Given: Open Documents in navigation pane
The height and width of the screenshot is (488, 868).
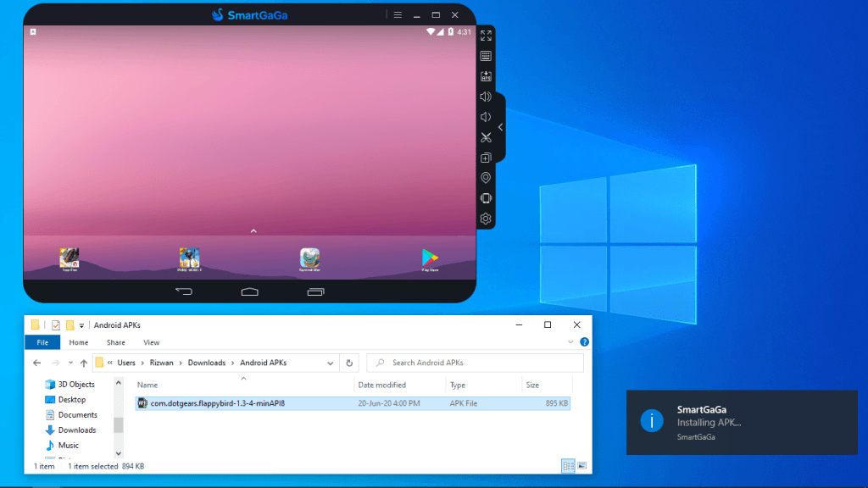Looking at the screenshot, I should point(71,414).
